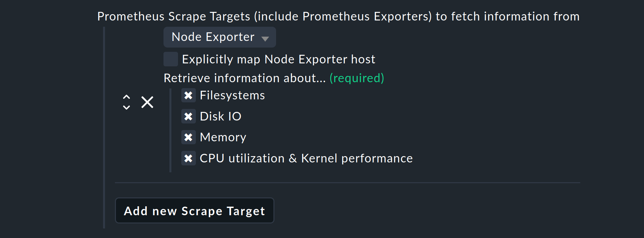This screenshot has height=238, width=644.
Task: Remove the Disk IO metric option
Action: (189, 117)
